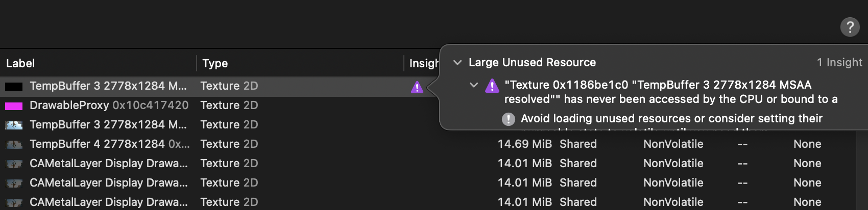Click the black thumbnail of the first TempBuffer 3 texture
This screenshot has height=210, width=868.
pos(14,87)
